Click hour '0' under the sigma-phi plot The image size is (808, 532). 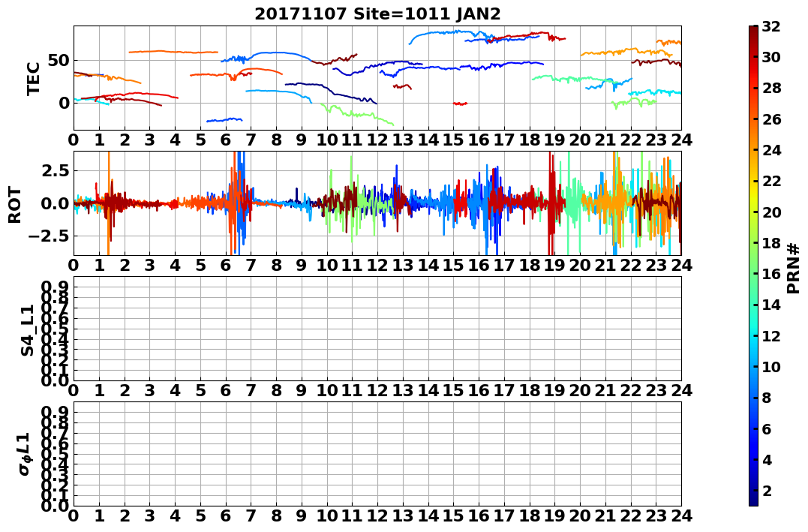click(x=74, y=515)
